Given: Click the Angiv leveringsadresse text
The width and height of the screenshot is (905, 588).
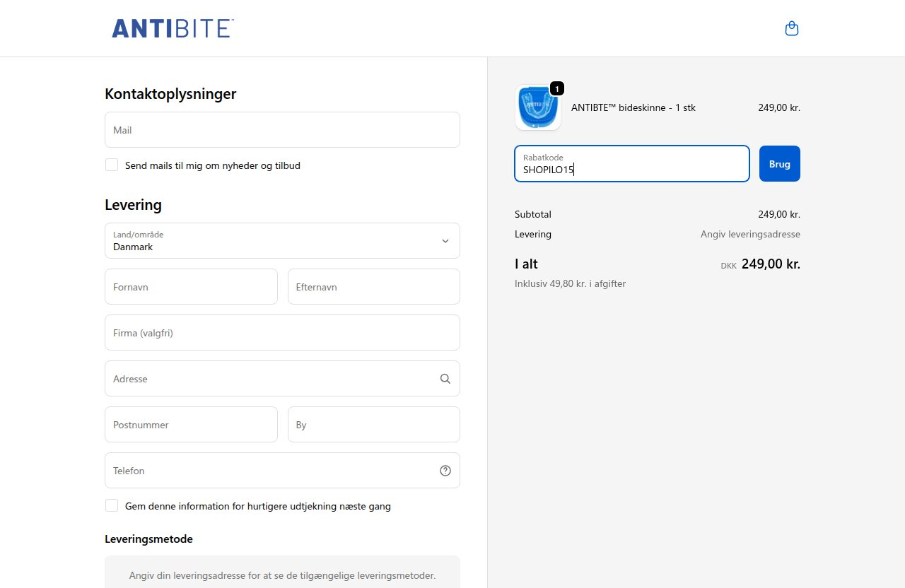Looking at the screenshot, I should click(750, 234).
